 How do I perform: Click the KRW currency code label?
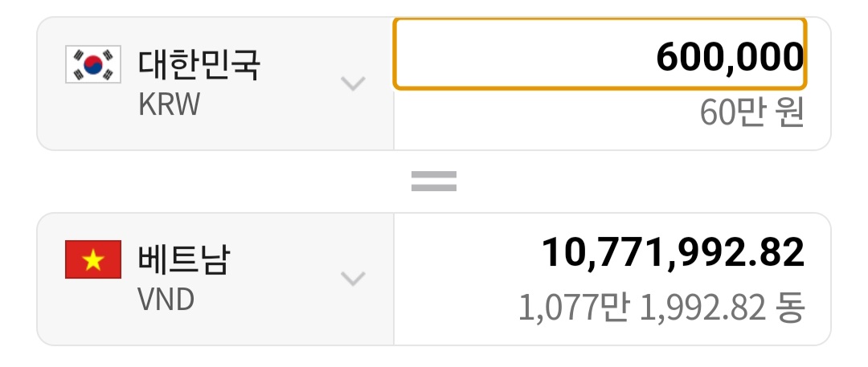[168, 106]
